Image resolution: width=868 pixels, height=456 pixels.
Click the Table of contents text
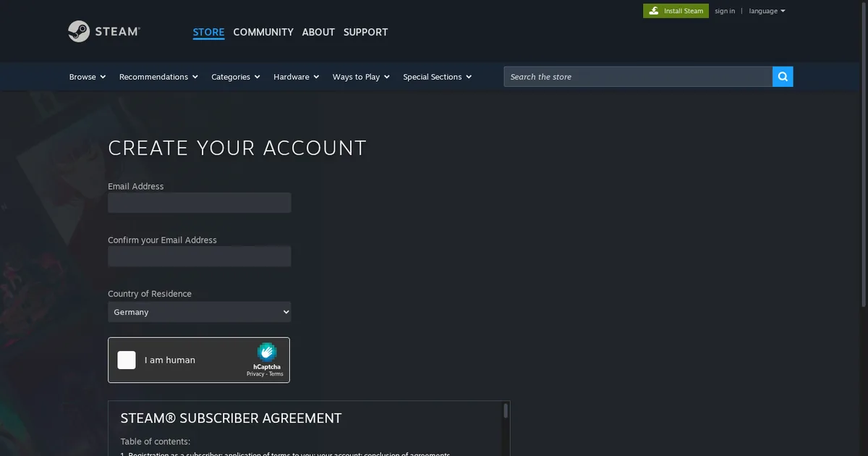156,442
